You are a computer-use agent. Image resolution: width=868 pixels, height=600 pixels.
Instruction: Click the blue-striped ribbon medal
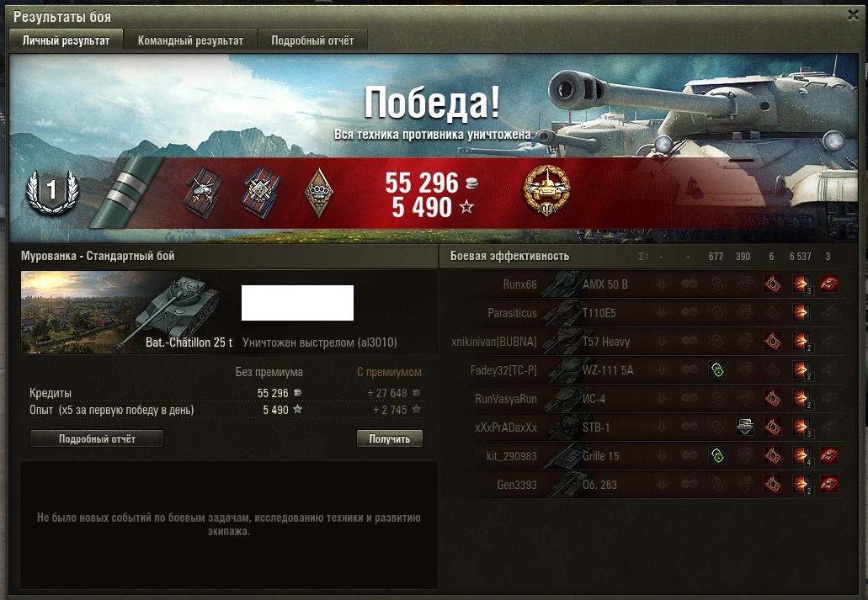pos(261,192)
